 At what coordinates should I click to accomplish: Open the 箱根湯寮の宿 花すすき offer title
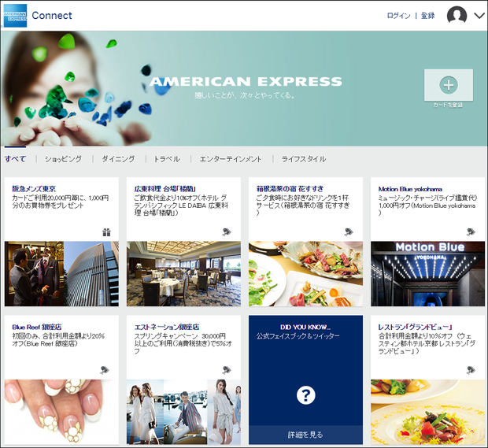(x=290, y=189)
